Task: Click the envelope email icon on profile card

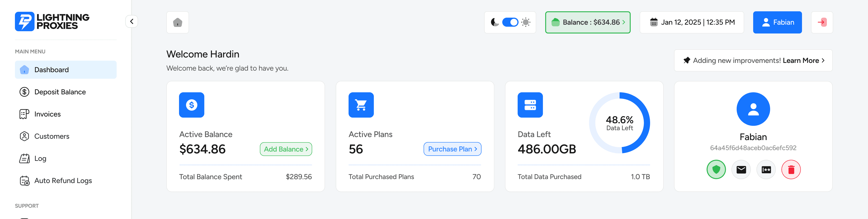Action: pyautogui.click(x=741, y=169)
